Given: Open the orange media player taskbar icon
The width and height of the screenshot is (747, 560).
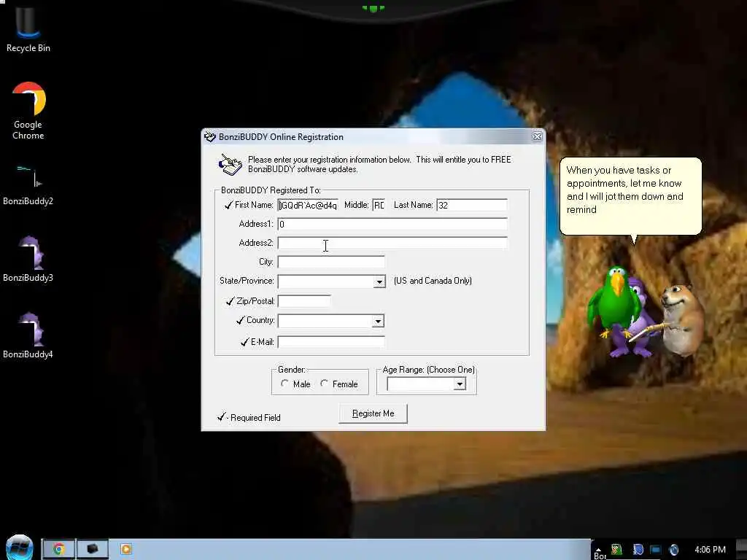Looking at the screenshot, I should pyautogui.click(x=126, y=549).
